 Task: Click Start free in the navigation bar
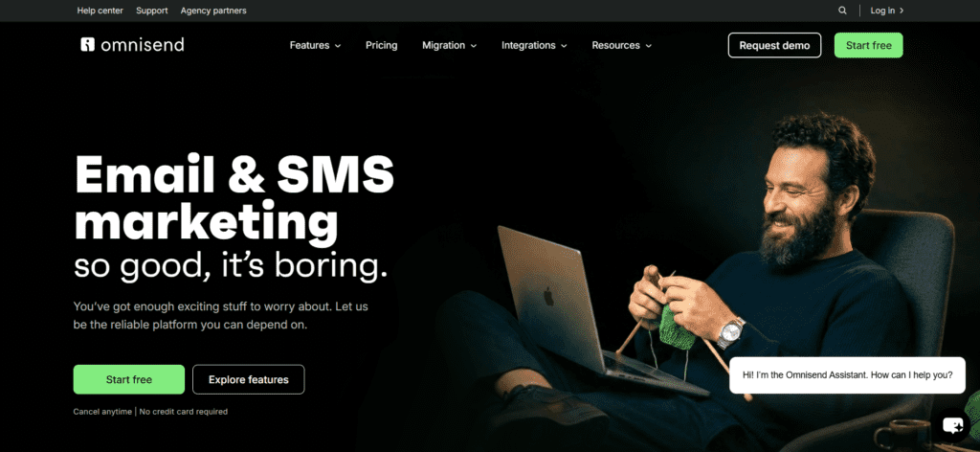pos(868,45)
